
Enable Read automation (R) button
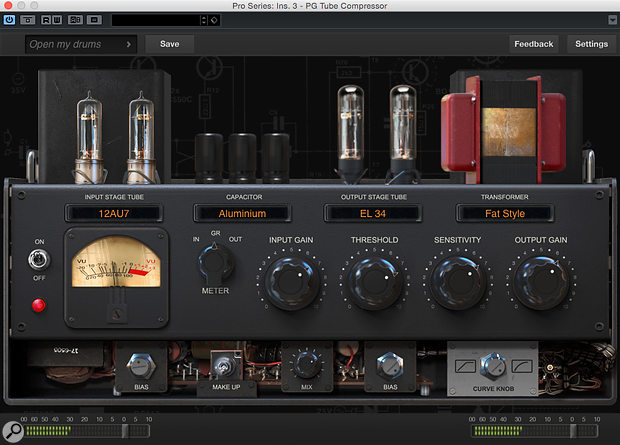point(46,20)
